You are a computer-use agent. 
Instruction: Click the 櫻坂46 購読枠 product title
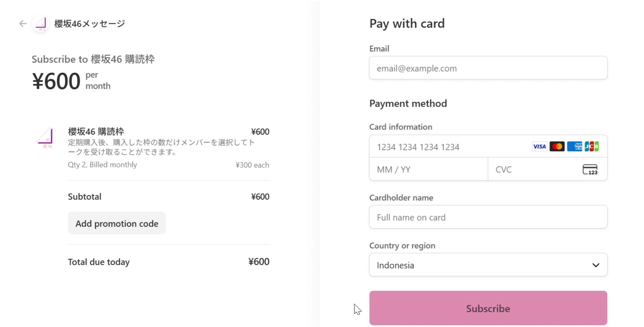(96, 131)
